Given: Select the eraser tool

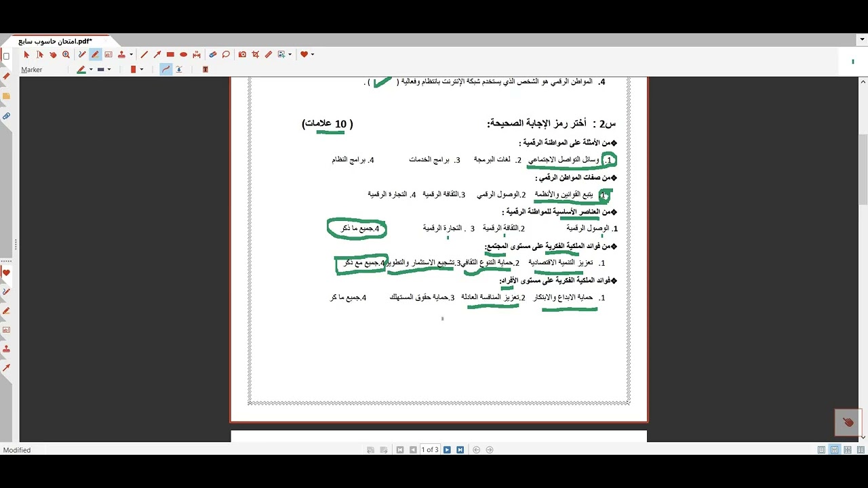Looking at the screenshot, I should click(x=213, y=55).
